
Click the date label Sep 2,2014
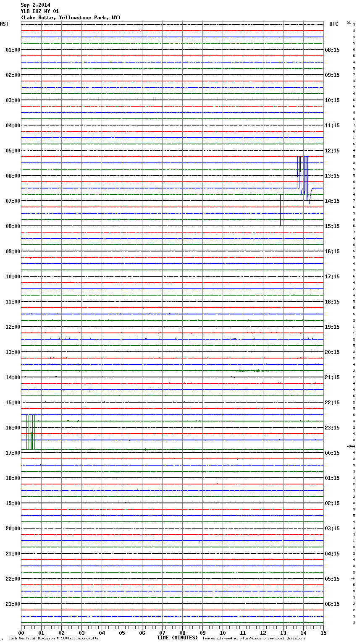coord(35,5)
